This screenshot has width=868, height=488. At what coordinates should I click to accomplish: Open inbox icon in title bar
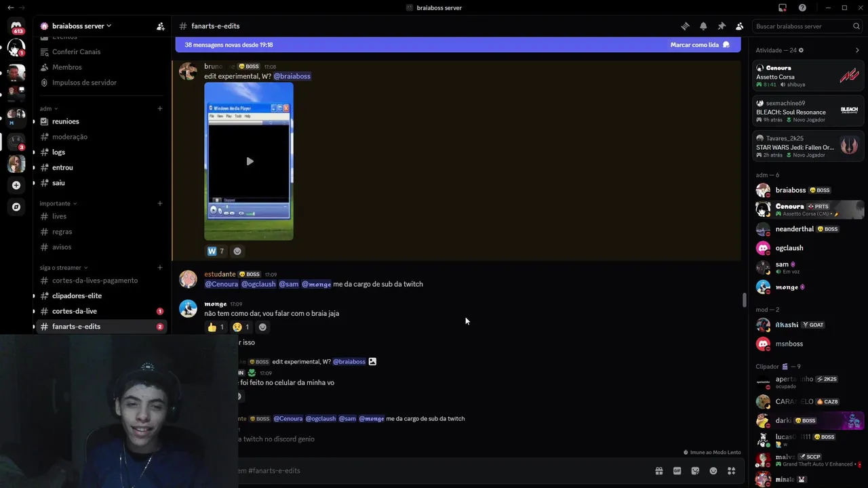(x=783, y=7)
